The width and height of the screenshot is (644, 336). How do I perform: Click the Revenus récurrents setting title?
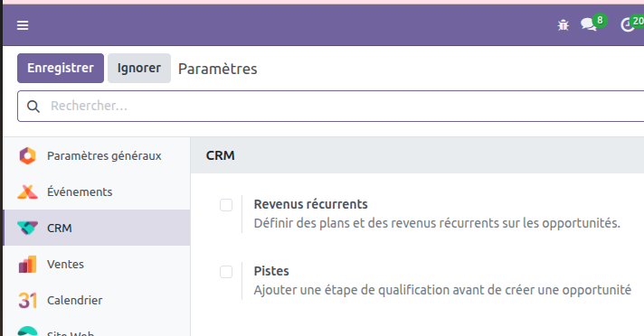pyautogui.click(x=311, y=204)
